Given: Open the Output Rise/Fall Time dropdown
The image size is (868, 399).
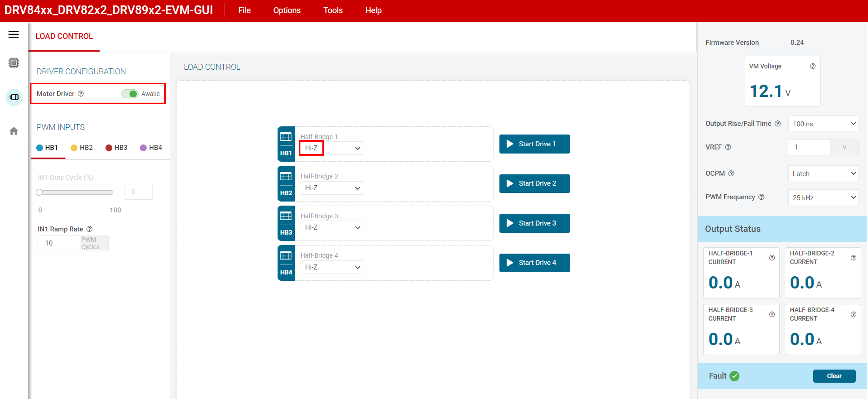Looking at the screenshot, I should click(823, 124).
